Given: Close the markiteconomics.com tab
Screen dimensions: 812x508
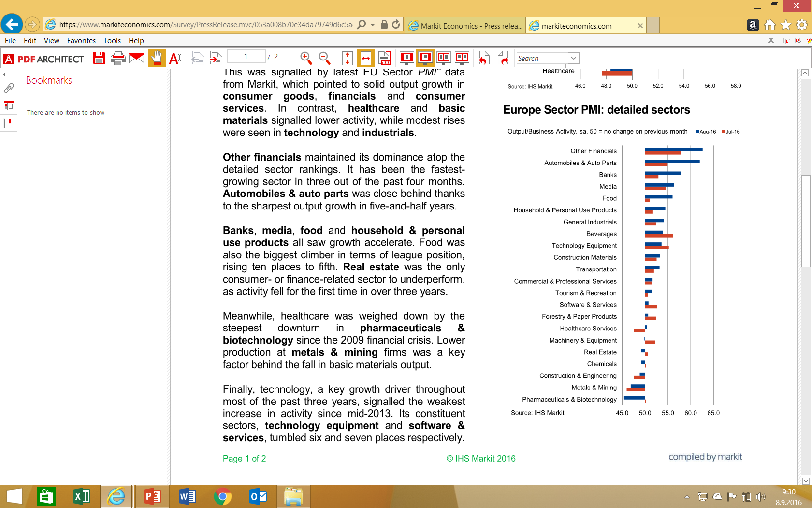Looking at the screenshot, I should coord(640,26).
